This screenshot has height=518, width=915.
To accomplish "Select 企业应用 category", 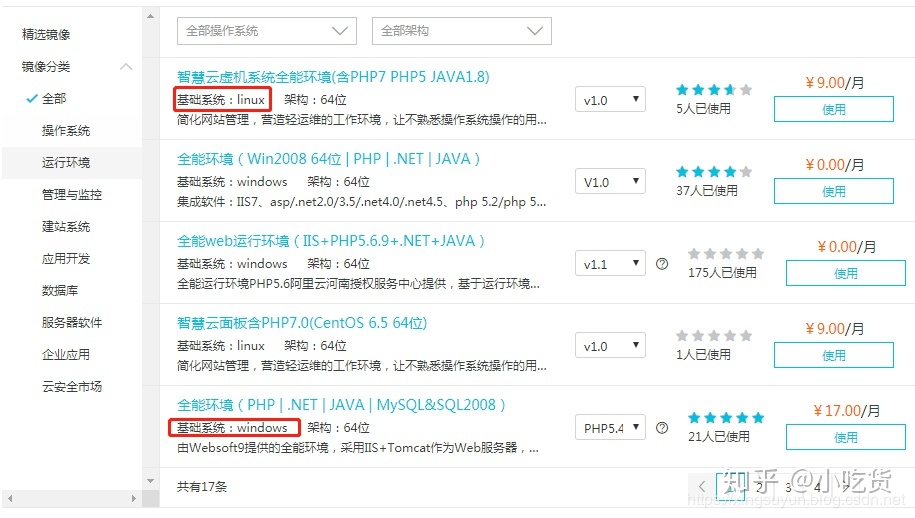I will pyautogui.click(x=66, y=355).
